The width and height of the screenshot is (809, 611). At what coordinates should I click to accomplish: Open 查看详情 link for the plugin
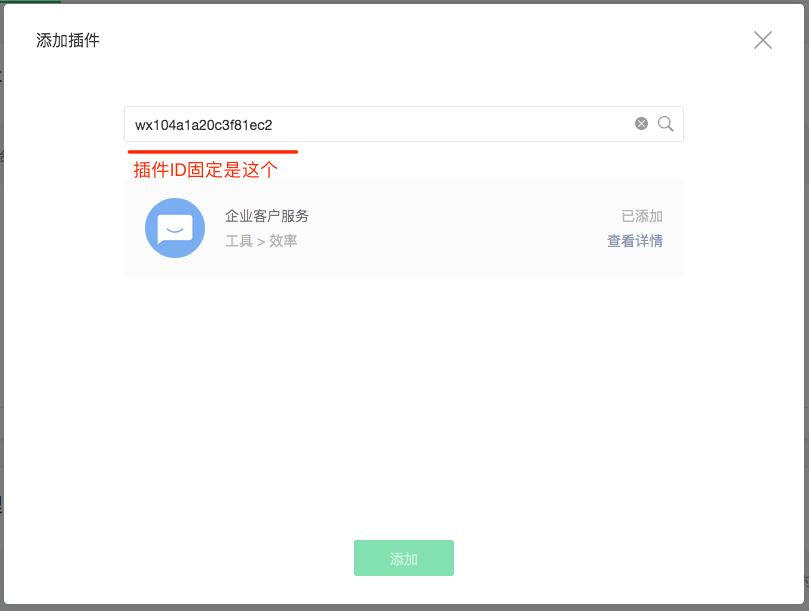(x=635, y=241)
